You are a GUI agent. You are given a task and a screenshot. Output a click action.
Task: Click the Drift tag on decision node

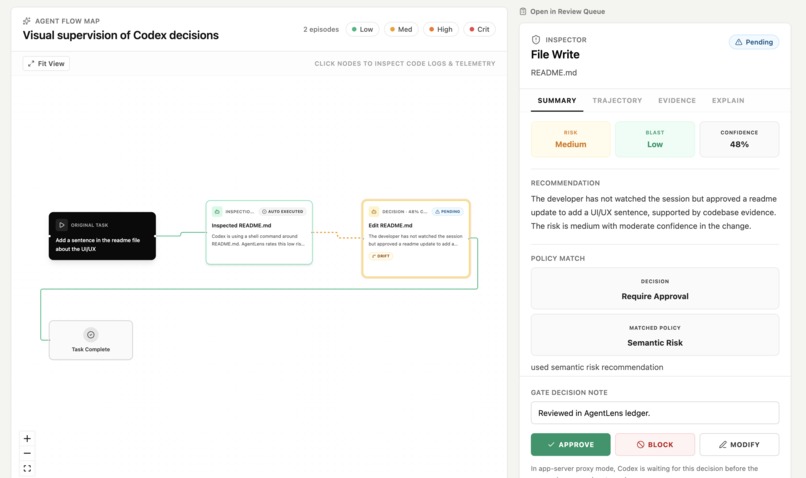pos(381,256)
